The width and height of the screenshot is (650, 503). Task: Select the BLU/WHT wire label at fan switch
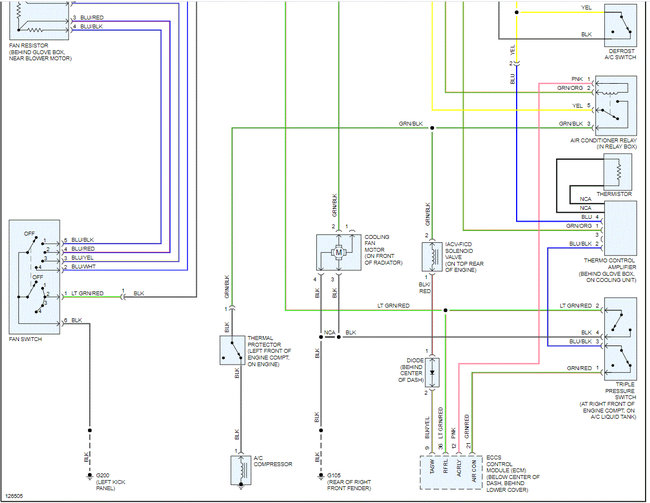click(x=84, y=267)
